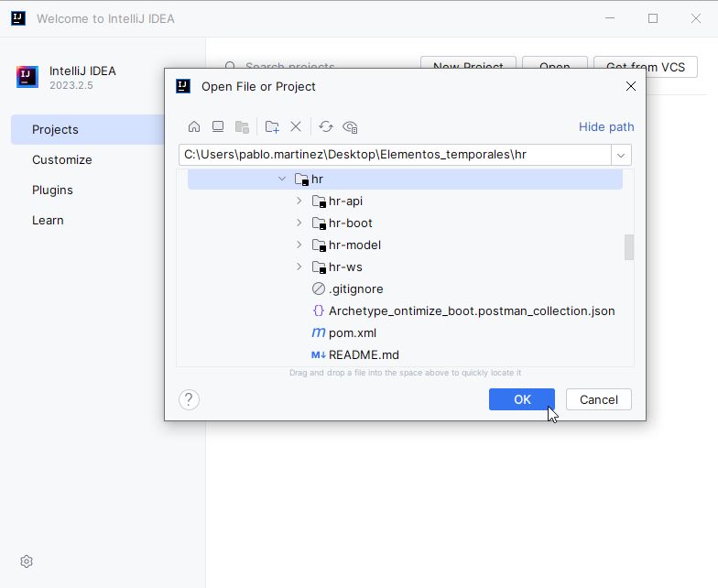Click the .gitignore file icon

click(319, 289)
